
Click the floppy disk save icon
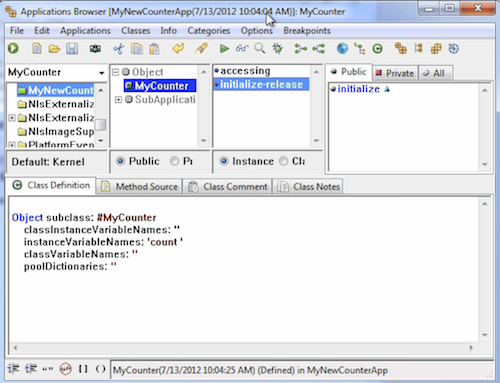click(72, 49)
